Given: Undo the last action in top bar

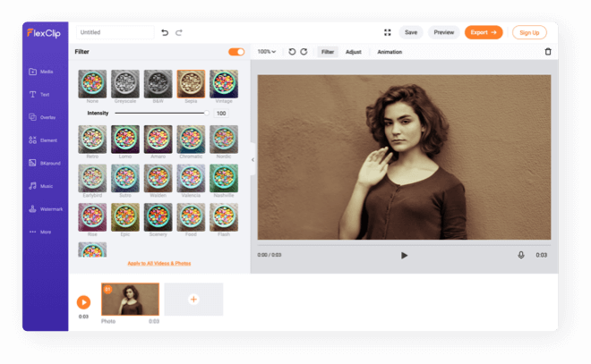Looking at the screenshot, I should click(x=165, y=32).
